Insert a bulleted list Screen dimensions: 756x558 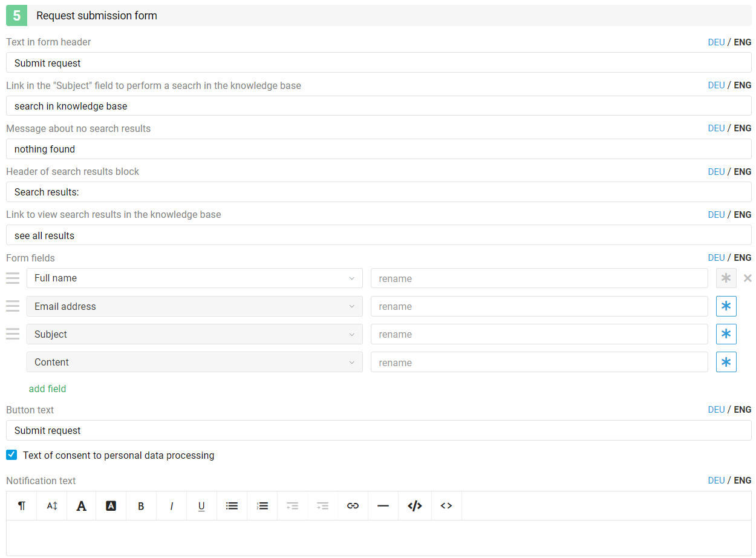[x=232, y=506]
